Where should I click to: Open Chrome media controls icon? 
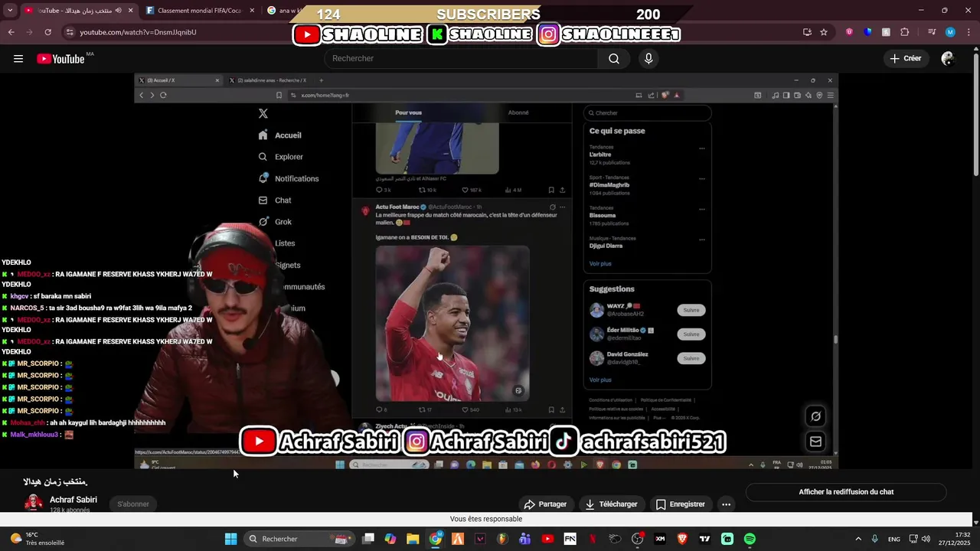932,32
